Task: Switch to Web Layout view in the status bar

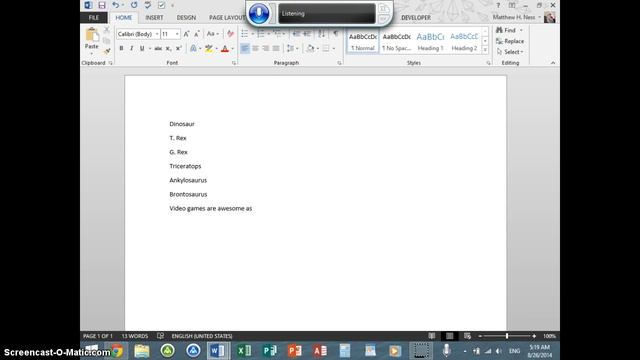Action: click(467, 336)
